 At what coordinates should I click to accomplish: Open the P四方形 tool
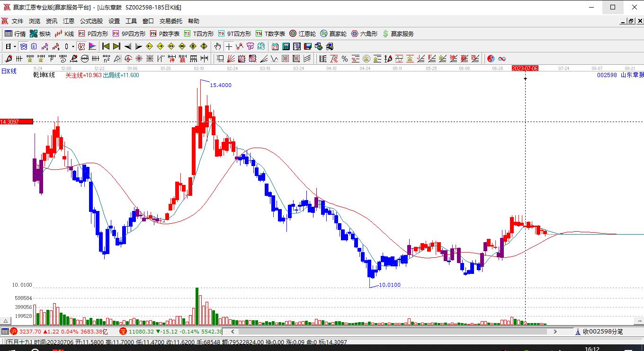click(x=93, y=34)
